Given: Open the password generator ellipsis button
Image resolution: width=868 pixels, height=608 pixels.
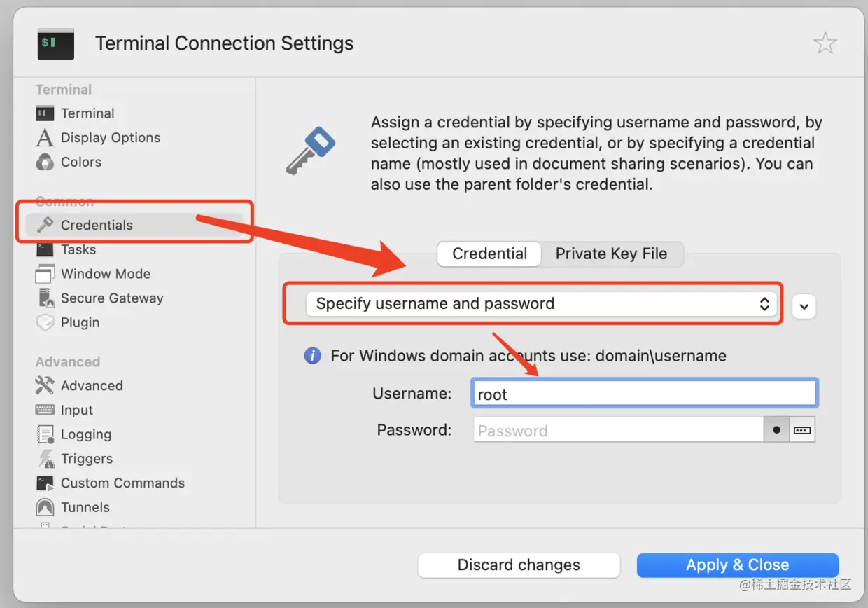Looking at the screenshot, I should [x=802, y=430].
